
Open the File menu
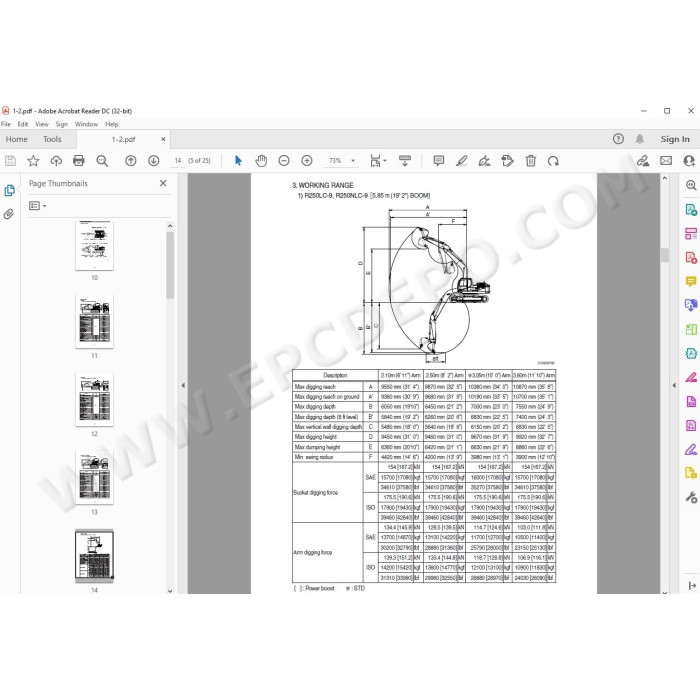(6, 124)
